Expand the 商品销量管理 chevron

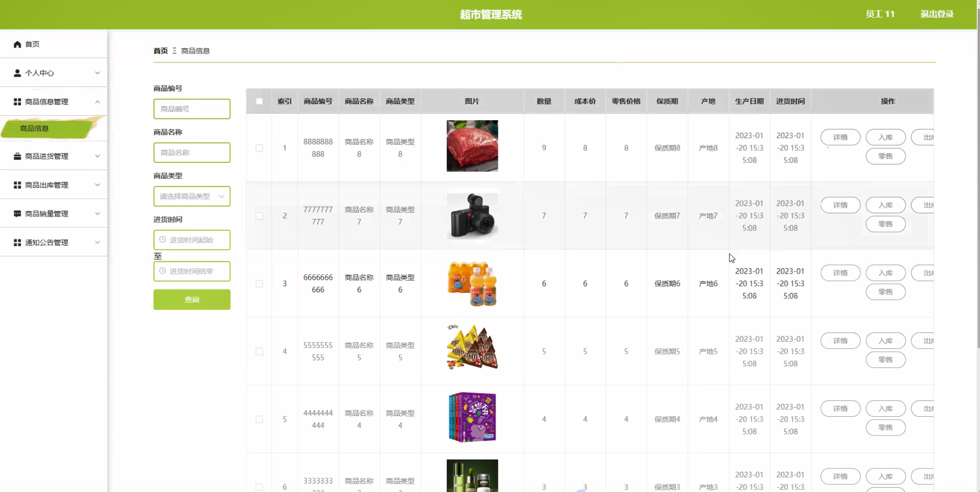pos(98,214)
